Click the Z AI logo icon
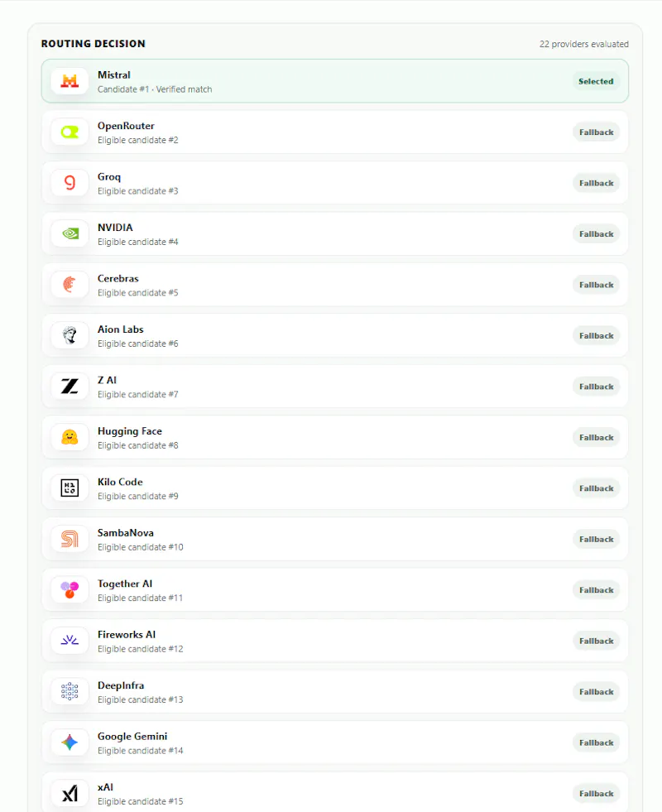Image resolution: width=662 pixels, height=812 pixels. 70,387
